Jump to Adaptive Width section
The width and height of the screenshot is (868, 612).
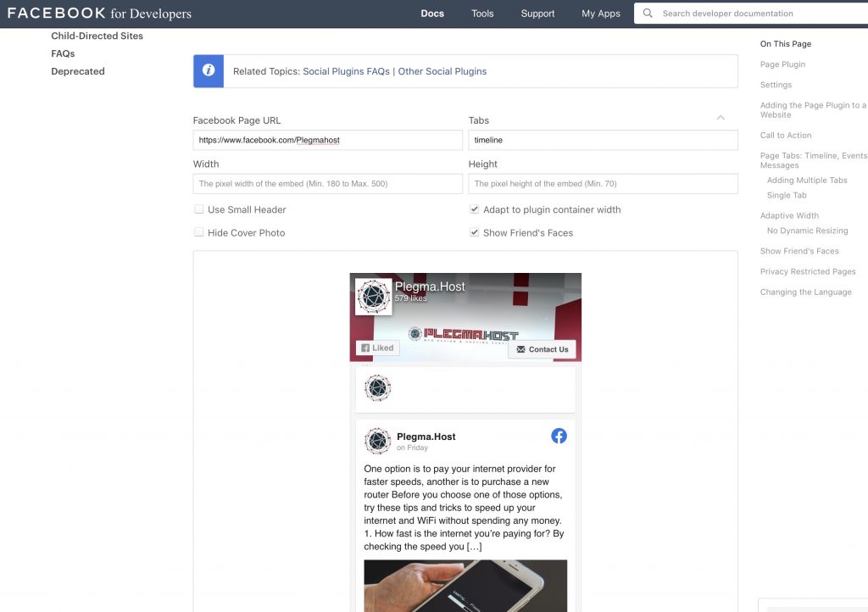789,216
